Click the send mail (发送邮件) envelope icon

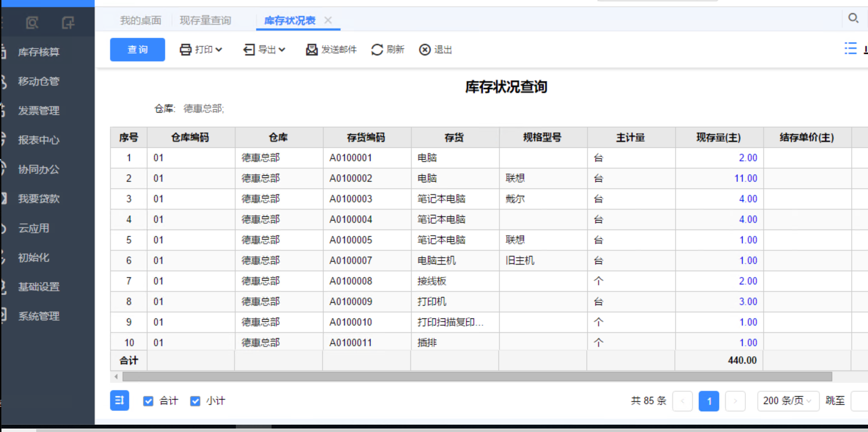point(312,49)
